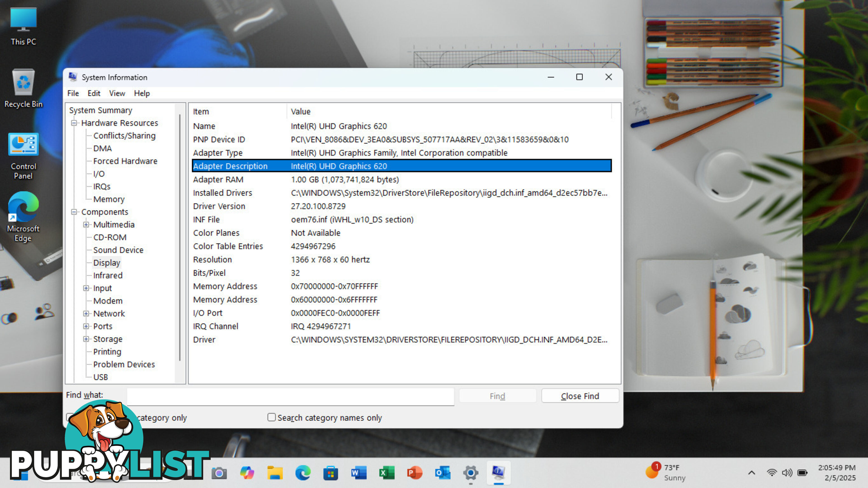Select the IRQ Channel row
Screen dimensions: 868x488
402,327
